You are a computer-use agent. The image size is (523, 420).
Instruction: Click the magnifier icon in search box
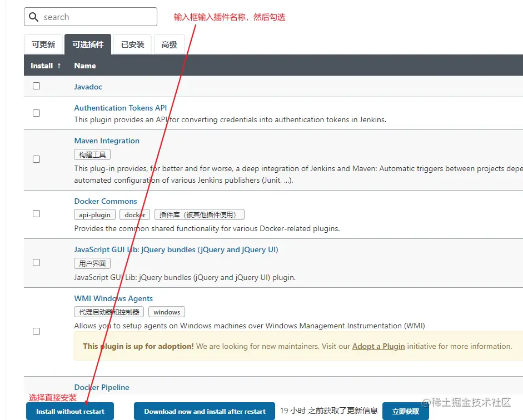pos(34,17)
